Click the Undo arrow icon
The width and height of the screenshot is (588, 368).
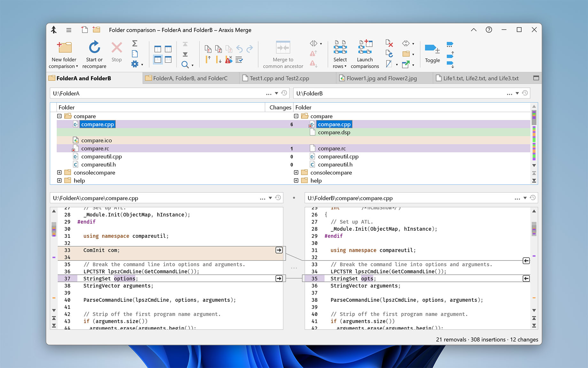tap(239, 49)
